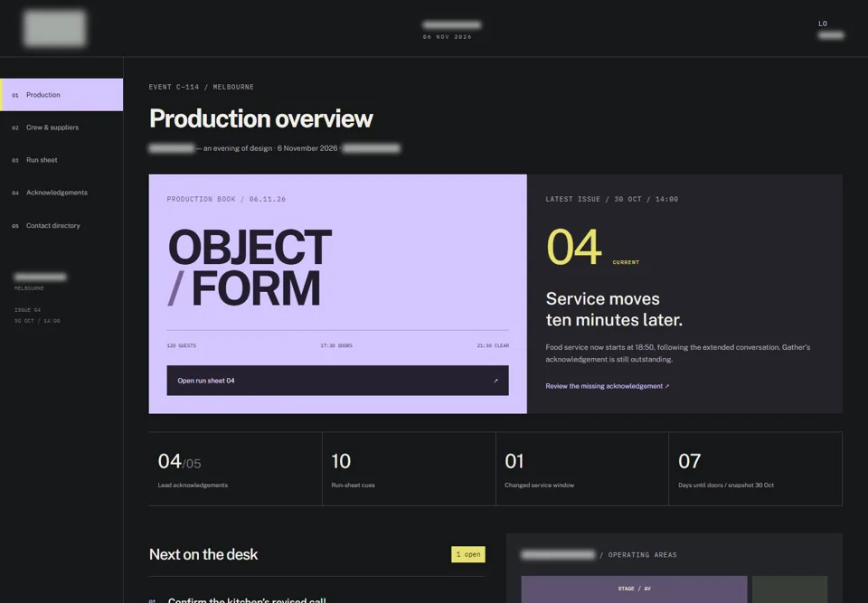Screen dimensions: 868x603
Task: Click the blurred logo in header
Action: 55,28
